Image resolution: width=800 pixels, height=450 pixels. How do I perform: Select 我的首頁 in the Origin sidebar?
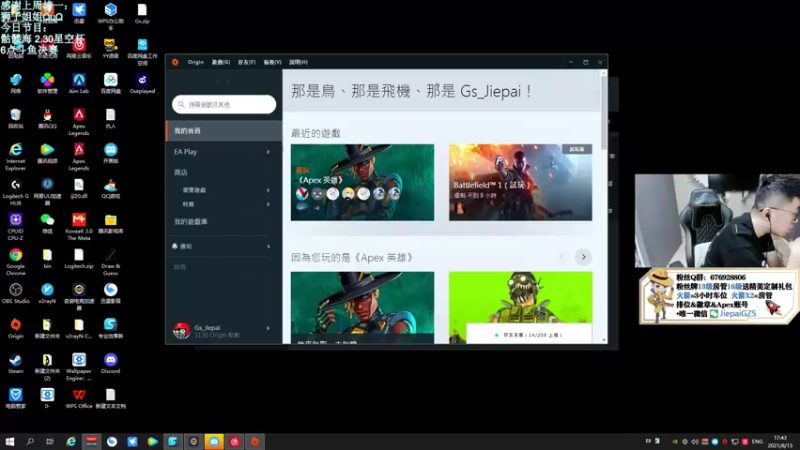click(224, 131)
